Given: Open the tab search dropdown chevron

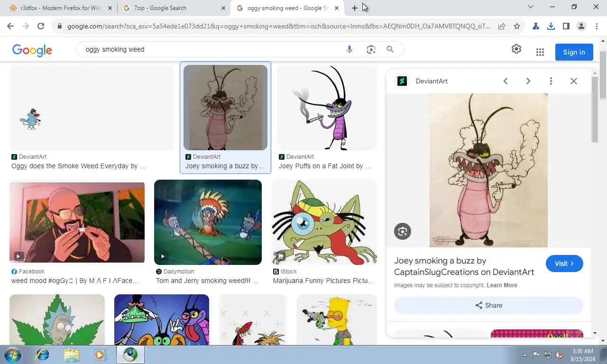Looking at the screenshot, I should 531,7.
